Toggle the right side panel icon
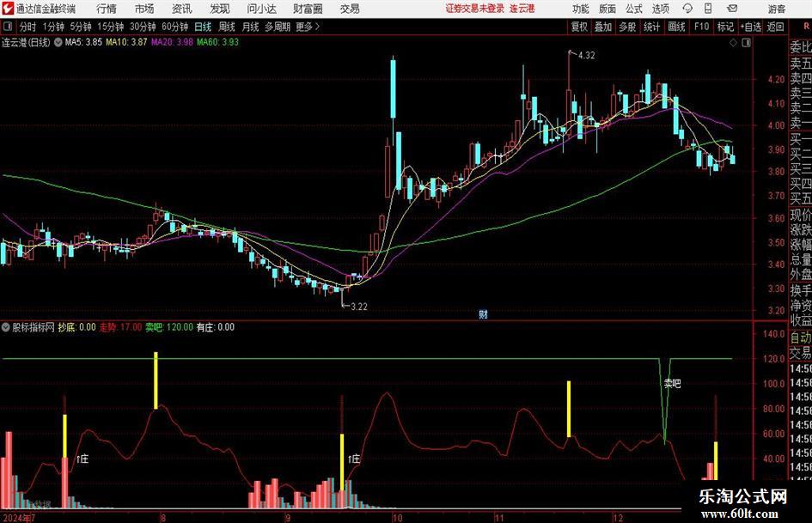Image resolution: width=812 pixels, height=523 pixels. tap(746, 43)
